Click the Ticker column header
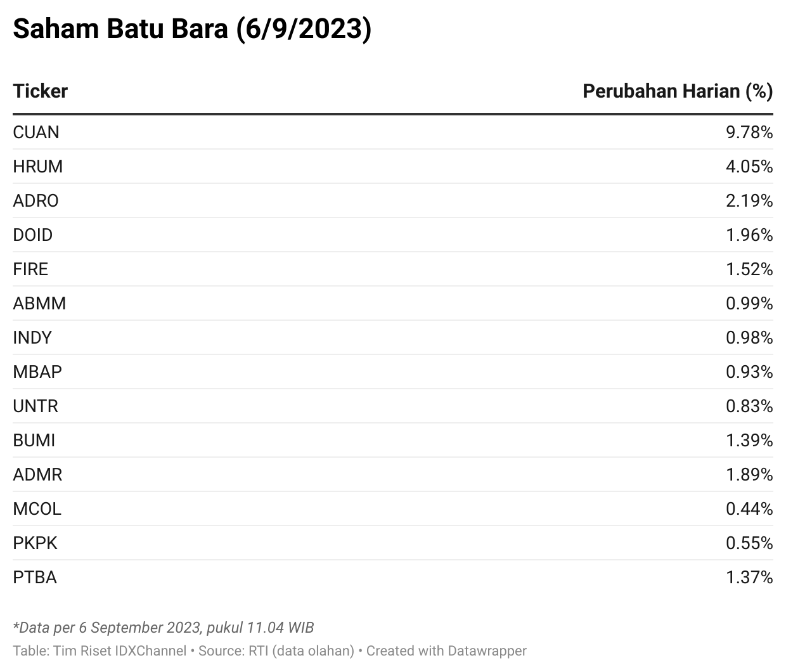The width and height of the screenshot is (786, 672). 40,91
